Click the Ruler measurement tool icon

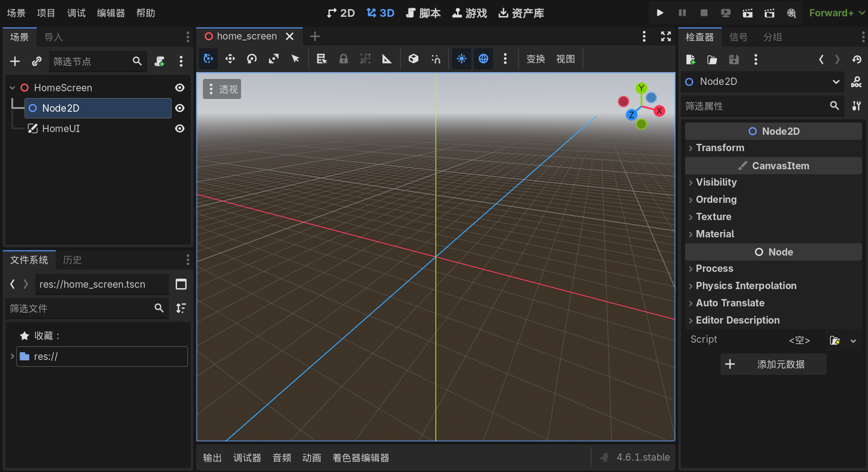click(x=387, y=59)
